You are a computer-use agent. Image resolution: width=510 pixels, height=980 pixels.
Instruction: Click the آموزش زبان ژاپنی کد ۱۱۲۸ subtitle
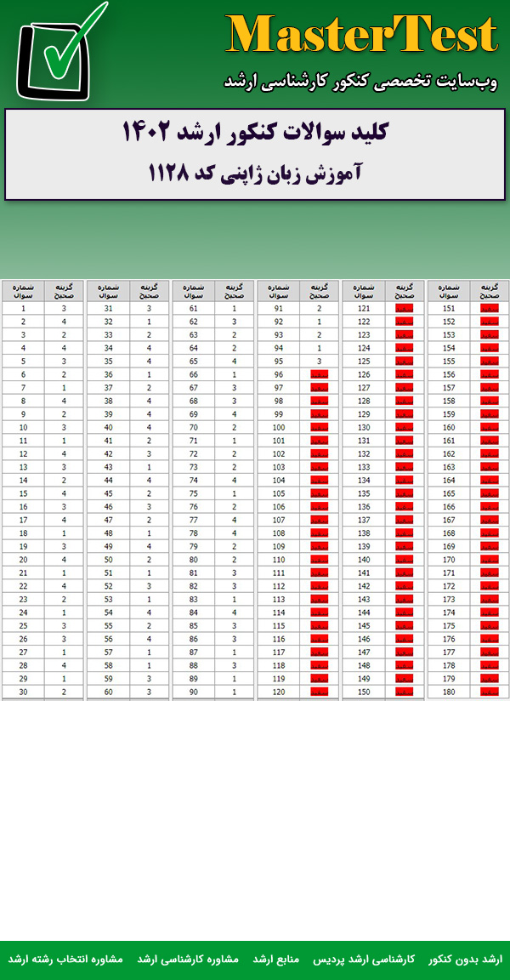[x=255, y=173]
